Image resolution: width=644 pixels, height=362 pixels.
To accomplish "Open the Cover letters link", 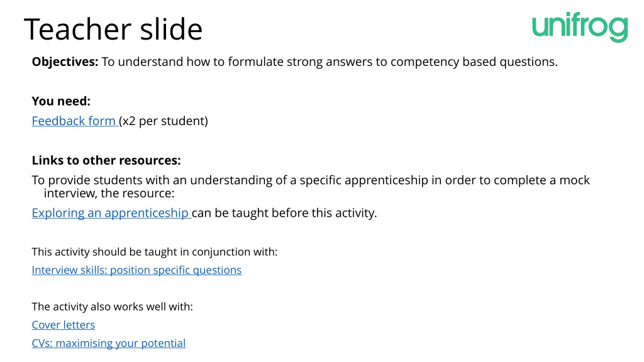I will (x=64, y=325).
